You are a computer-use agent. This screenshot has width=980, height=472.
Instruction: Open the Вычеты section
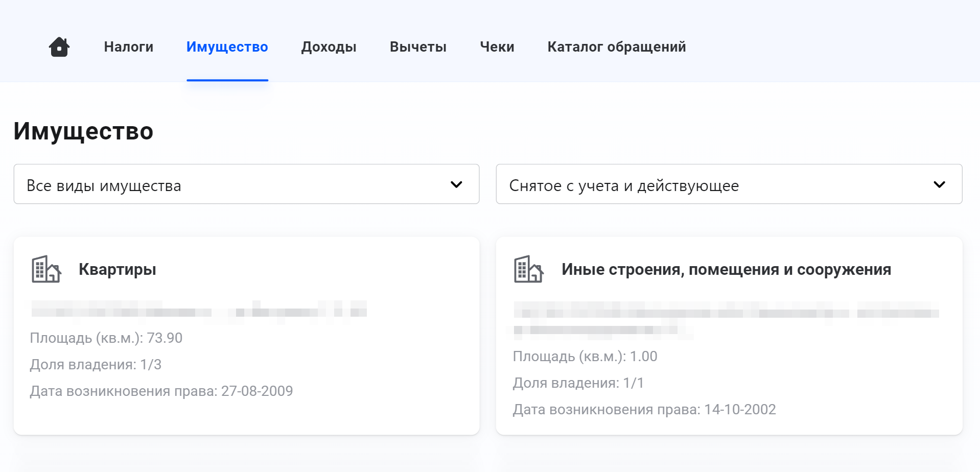point(418,47)
